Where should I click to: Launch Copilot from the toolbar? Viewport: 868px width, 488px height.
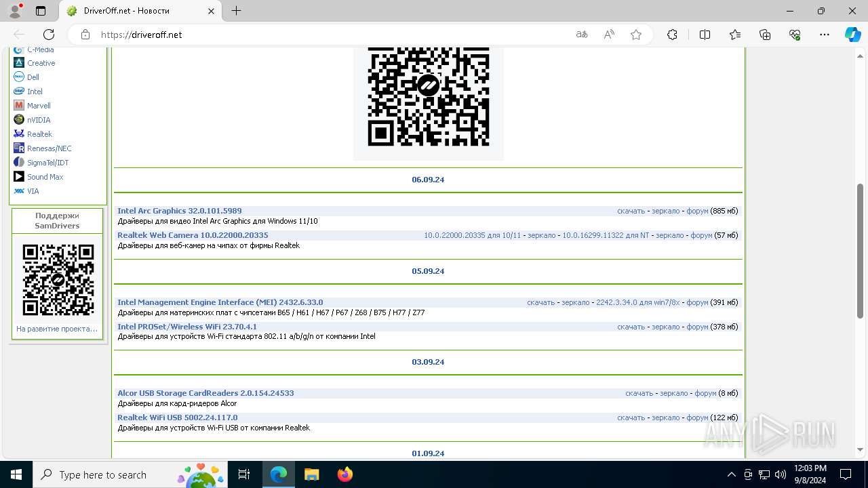click(x=852, y=35)
